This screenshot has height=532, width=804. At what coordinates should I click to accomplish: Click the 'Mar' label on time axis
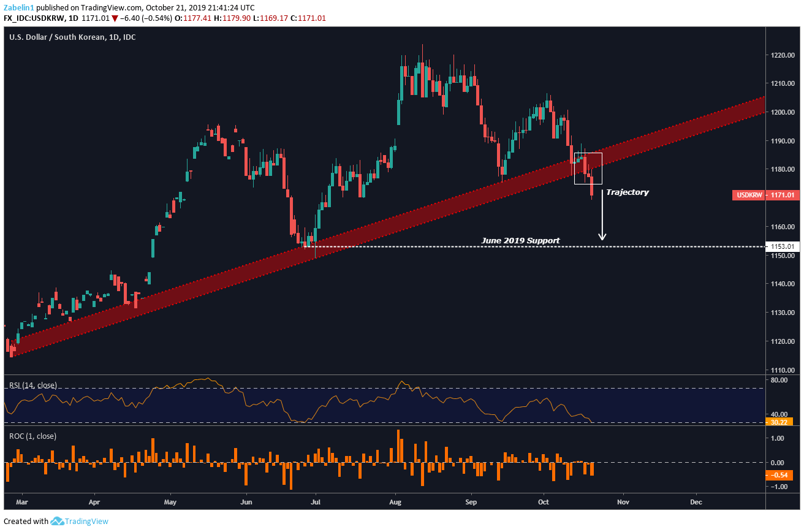pos(21,502)
